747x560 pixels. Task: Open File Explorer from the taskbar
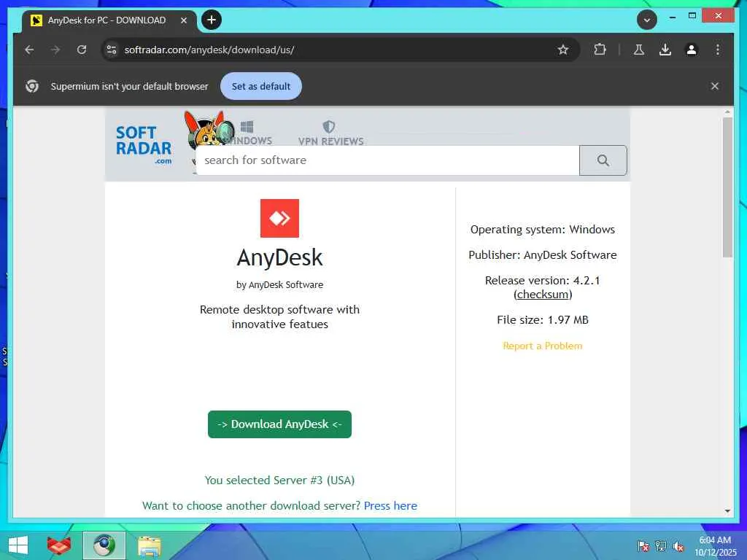coord(150,546)
